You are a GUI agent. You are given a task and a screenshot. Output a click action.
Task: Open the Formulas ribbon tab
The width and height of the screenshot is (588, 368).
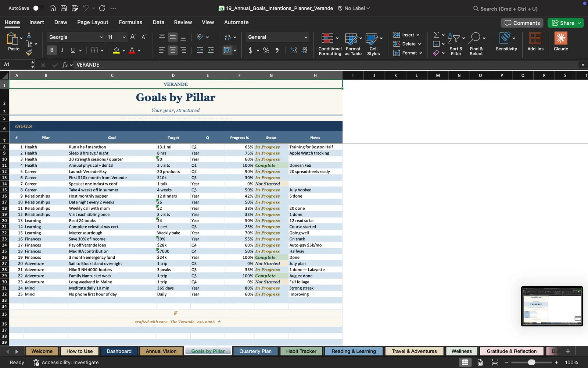tap(130, 22)
